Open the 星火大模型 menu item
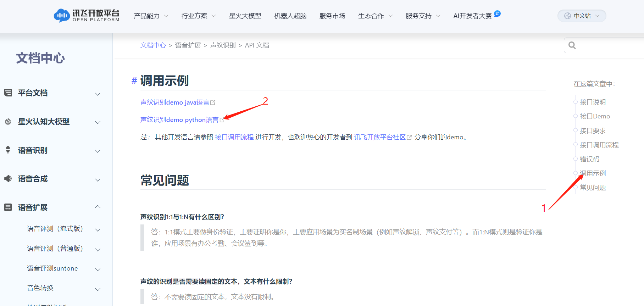644x306 pixels. coord(245,16)
